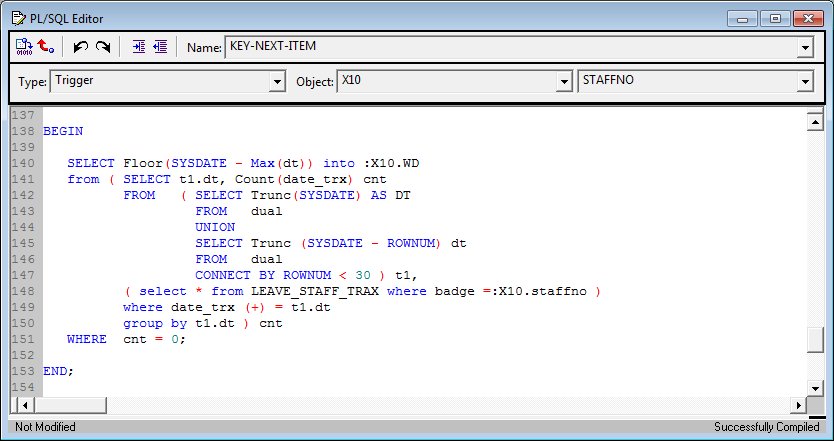Open the STAFFNO item dropdown
Screen dimensions: 834x441
(x=805, y=82)
